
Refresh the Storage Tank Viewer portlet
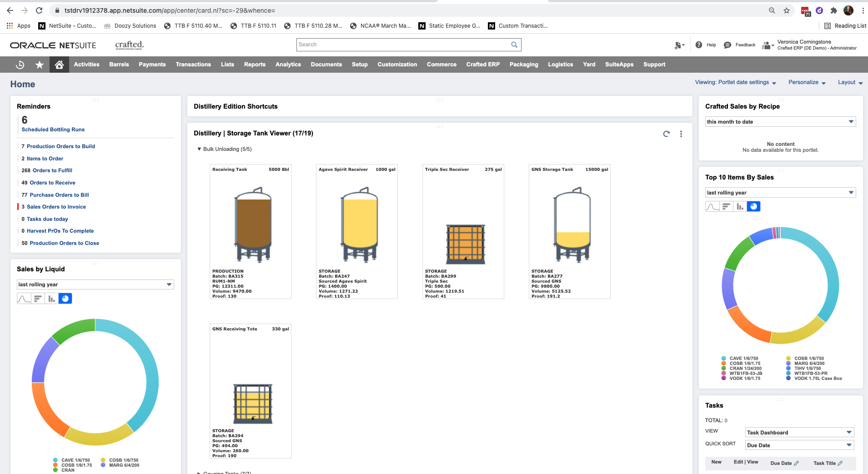point(666,134)
